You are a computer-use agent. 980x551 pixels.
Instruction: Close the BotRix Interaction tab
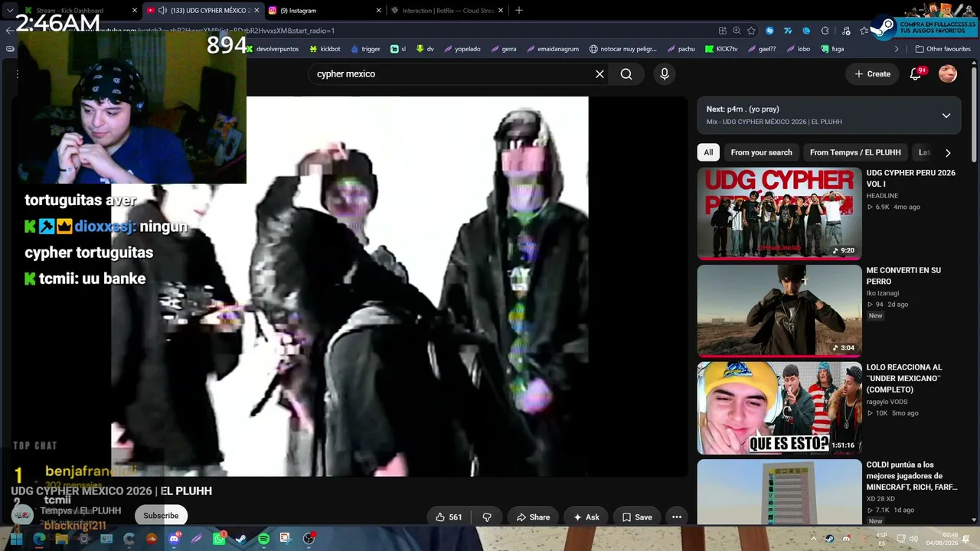click(x=500, y=11)
